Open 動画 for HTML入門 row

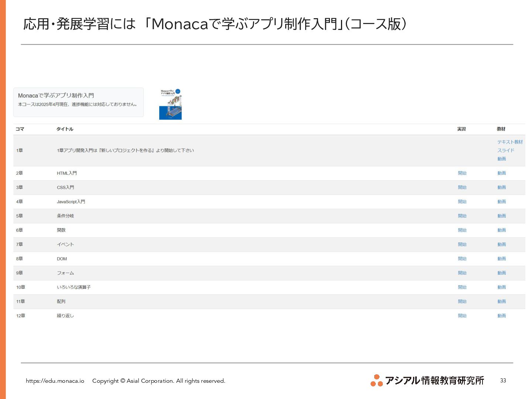501,173
